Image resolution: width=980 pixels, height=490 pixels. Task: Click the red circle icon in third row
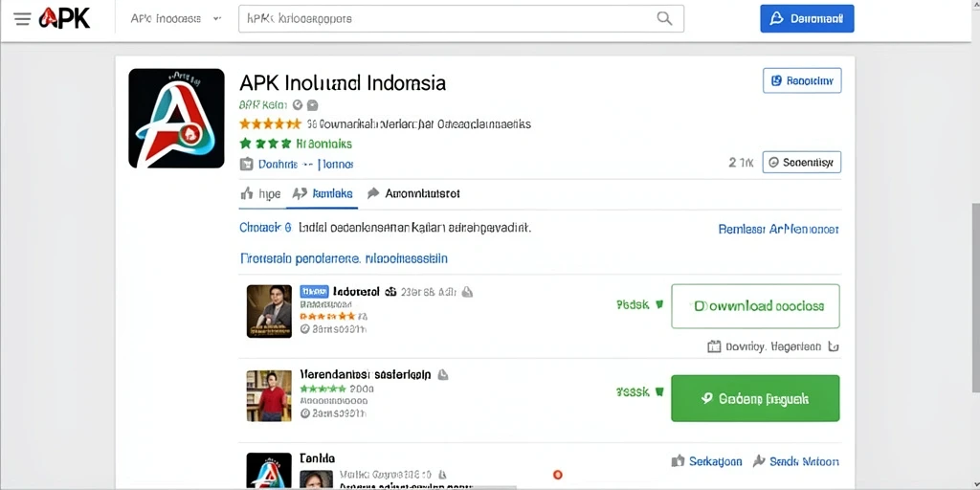(558, 475)
